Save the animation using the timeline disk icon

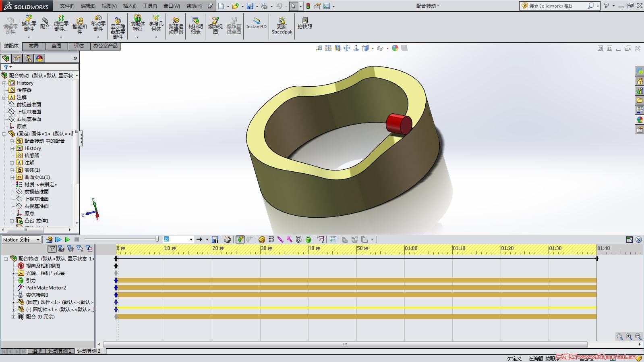click(x=215, y=239)
